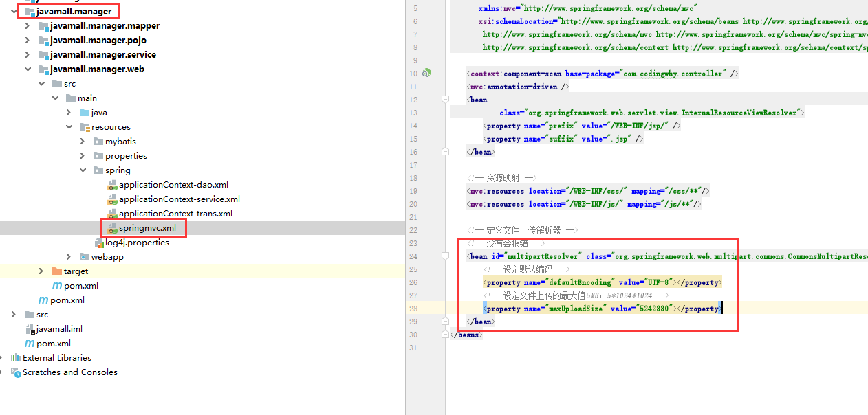Click the orange target folder icon

57,271
